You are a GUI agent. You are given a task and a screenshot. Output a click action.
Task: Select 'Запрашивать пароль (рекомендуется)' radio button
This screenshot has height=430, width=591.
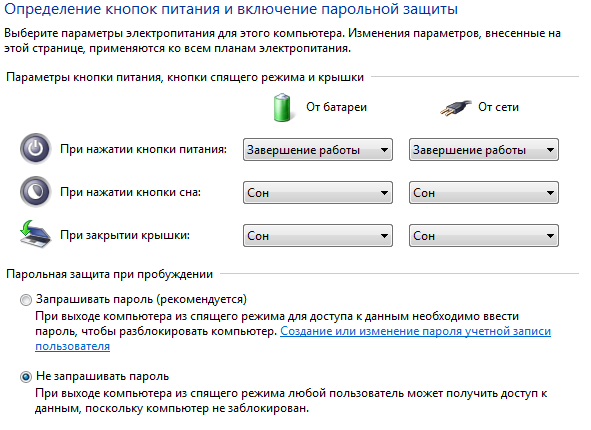(26, 300)
